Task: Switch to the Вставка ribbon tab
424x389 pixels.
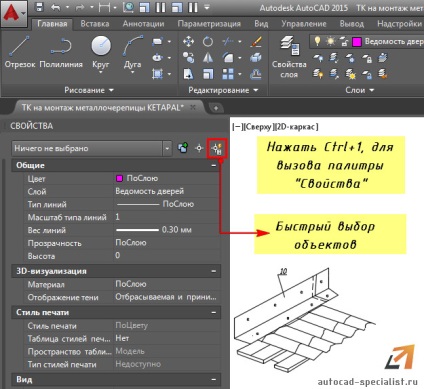Action: [95, 24]
